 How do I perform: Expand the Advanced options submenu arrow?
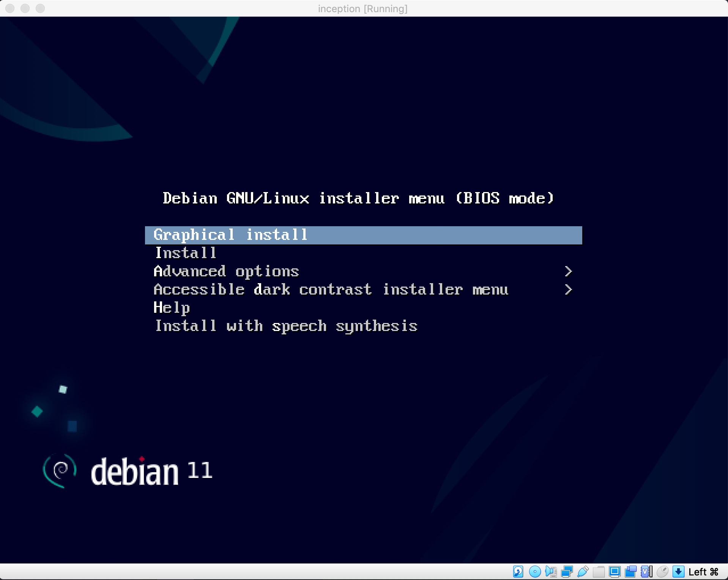(x=568, y=271)
